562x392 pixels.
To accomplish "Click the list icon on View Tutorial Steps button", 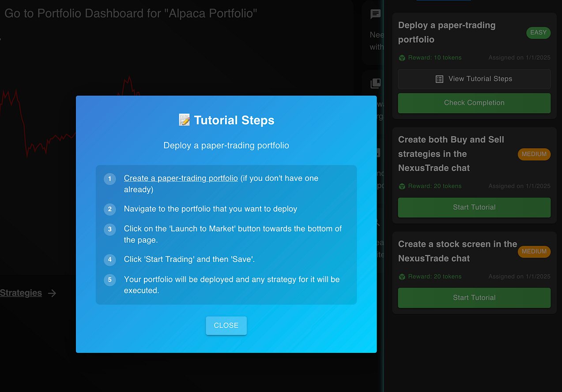I will click(x=439, y=79).
